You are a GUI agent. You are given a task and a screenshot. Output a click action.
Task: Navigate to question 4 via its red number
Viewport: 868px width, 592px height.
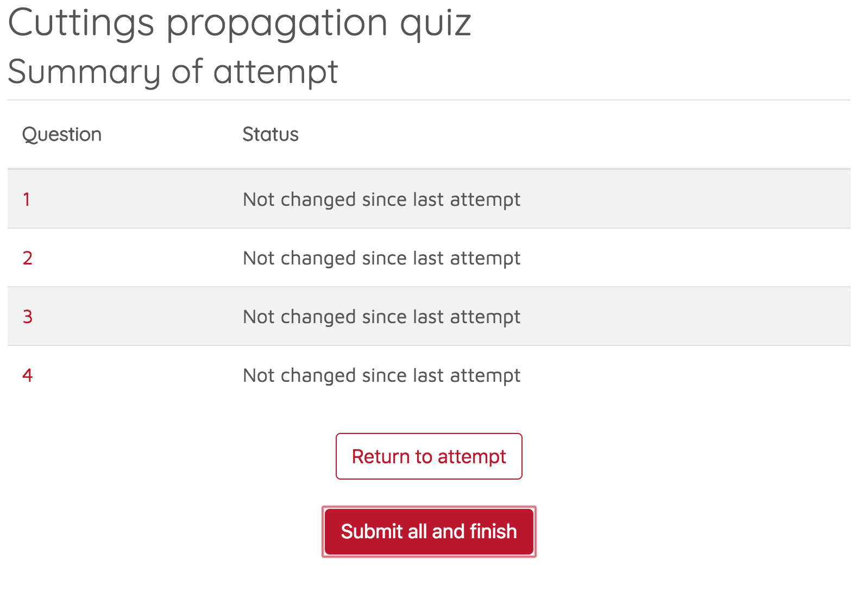click(x=26, y=375)
